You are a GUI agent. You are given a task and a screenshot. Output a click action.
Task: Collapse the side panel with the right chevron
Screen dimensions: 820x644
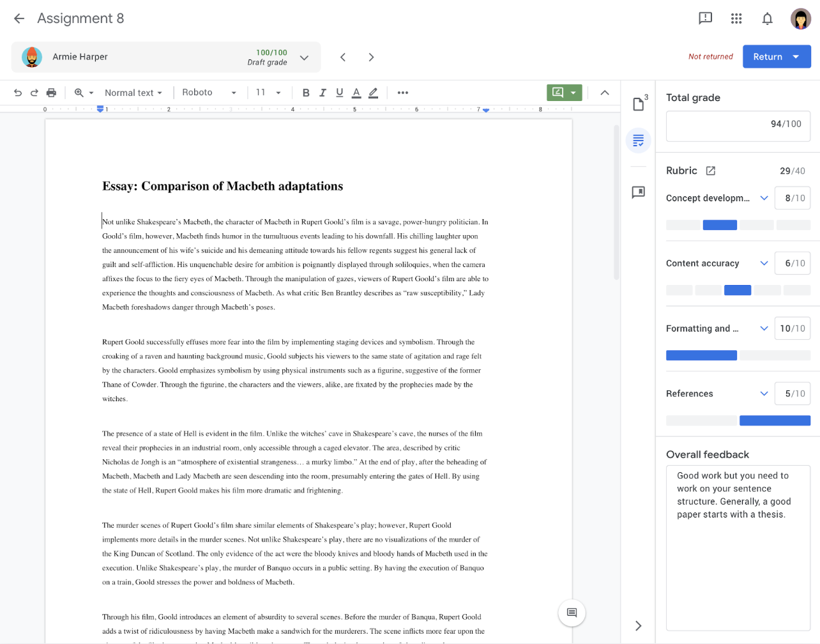click(638, 625)
